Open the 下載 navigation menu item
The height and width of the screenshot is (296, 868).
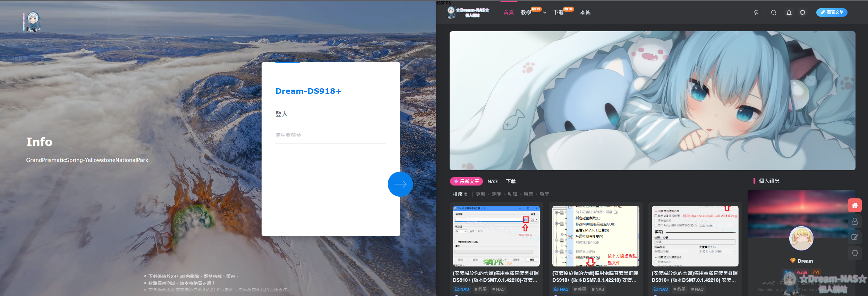pyautogui.click(x=558, y=13)
